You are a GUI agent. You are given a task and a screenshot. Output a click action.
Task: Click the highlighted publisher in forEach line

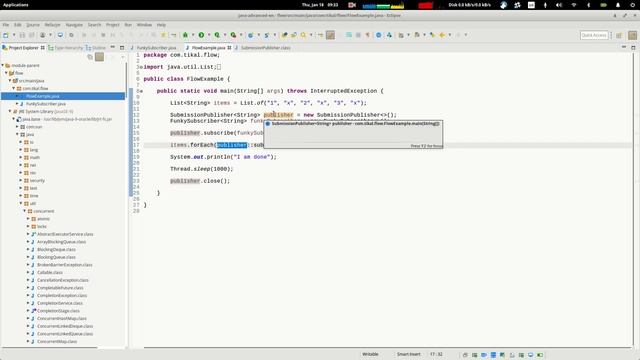pyautogui.click(x=232, y=145)
